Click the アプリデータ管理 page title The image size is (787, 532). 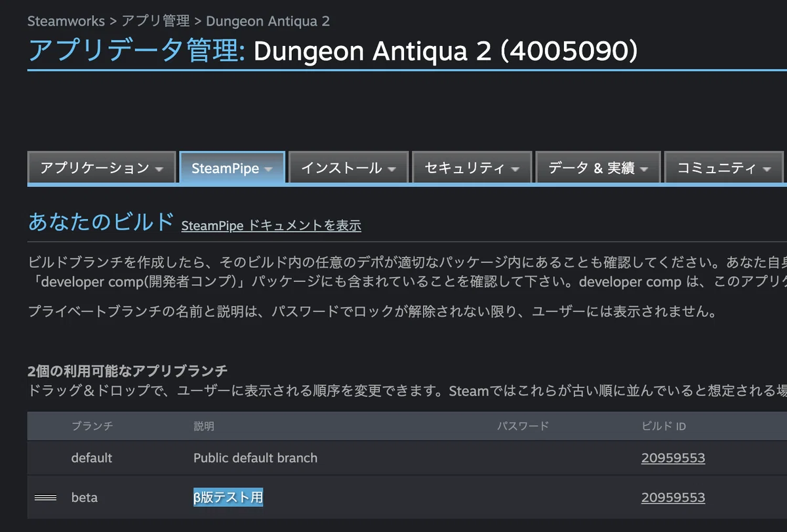tap(136, 51)
